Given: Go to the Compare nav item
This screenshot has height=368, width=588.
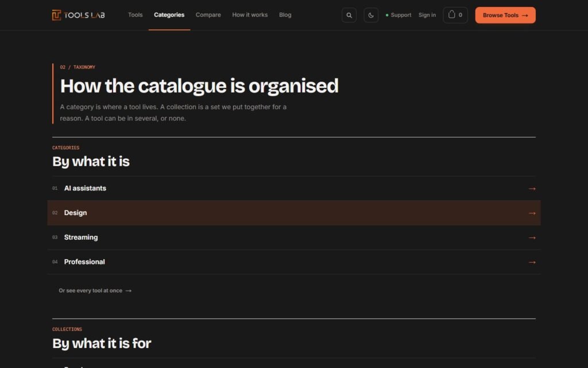Looking at the screenshot, I should point(208,15).
